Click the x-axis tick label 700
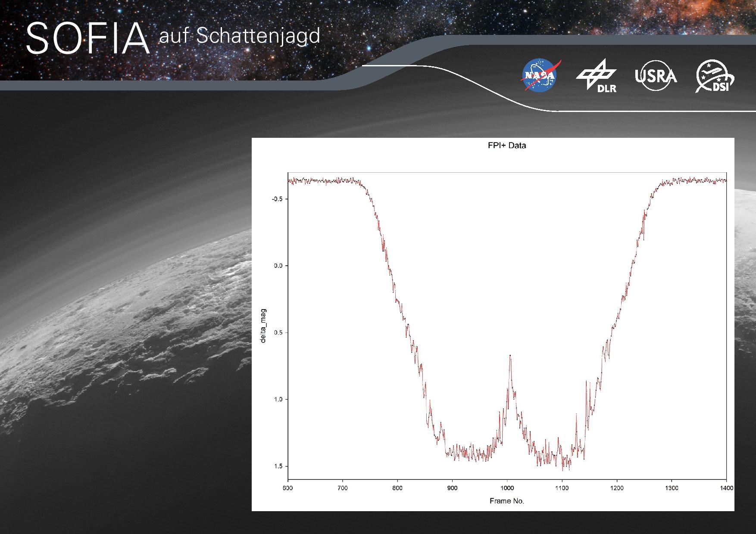This screenshot has width=756, height=534. [x=342, y=488]
